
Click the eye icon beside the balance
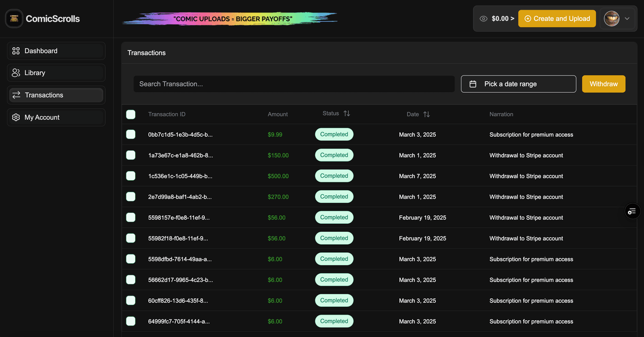pos(482,18)
